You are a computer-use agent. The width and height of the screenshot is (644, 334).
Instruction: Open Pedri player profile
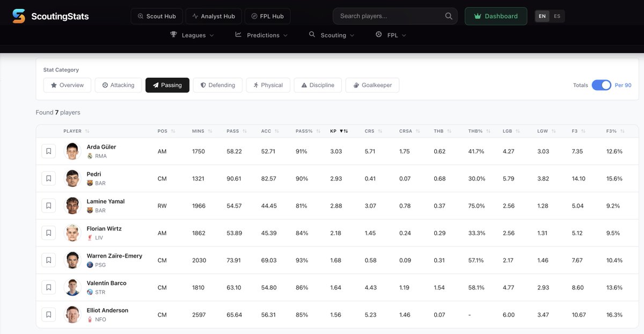click(x=94, y=175)
